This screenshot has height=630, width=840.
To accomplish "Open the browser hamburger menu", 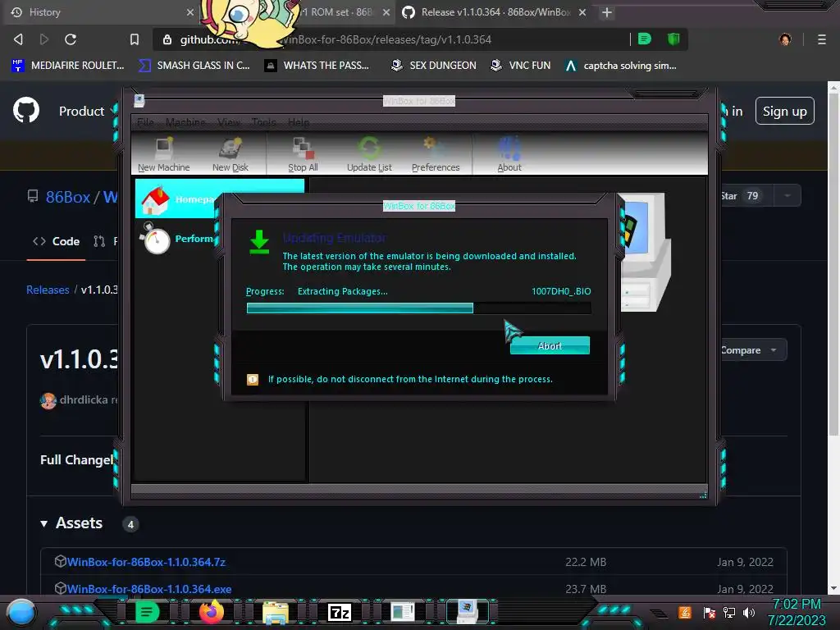I will tap(822, 39).
